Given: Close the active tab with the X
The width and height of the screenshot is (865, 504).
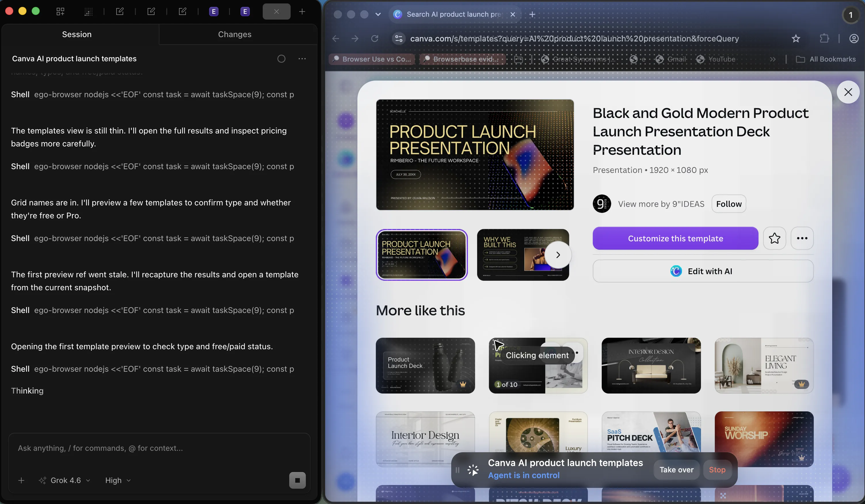Looking at the screenshot, I should pos(277,12).
